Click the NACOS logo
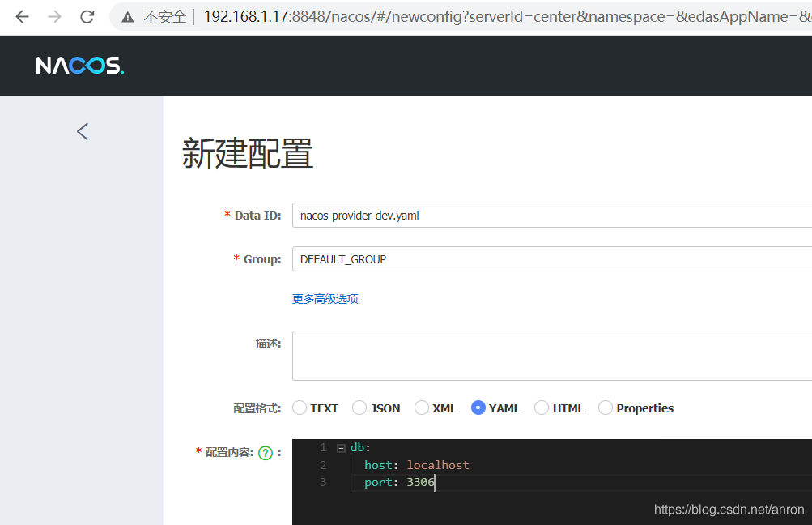The image size is (812, 525). pos(80,66)
